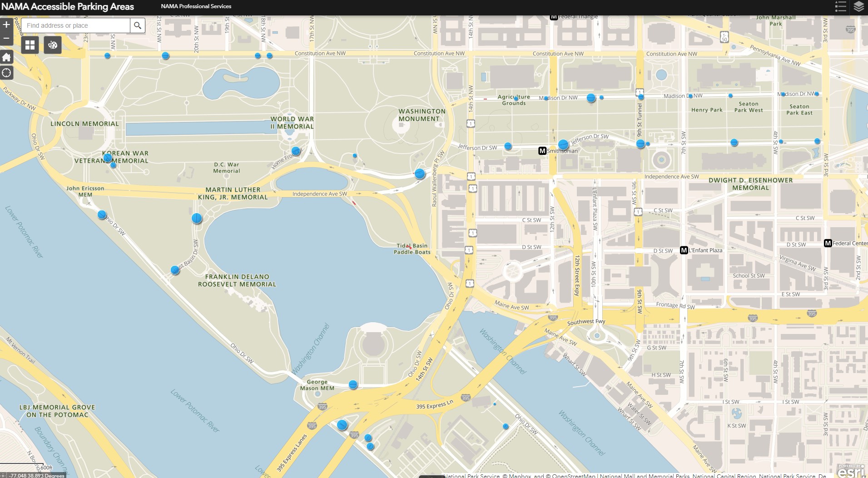Click the L'Enfant Plaza Metro icon
This screenshot has width=868, height=478.
684,250
